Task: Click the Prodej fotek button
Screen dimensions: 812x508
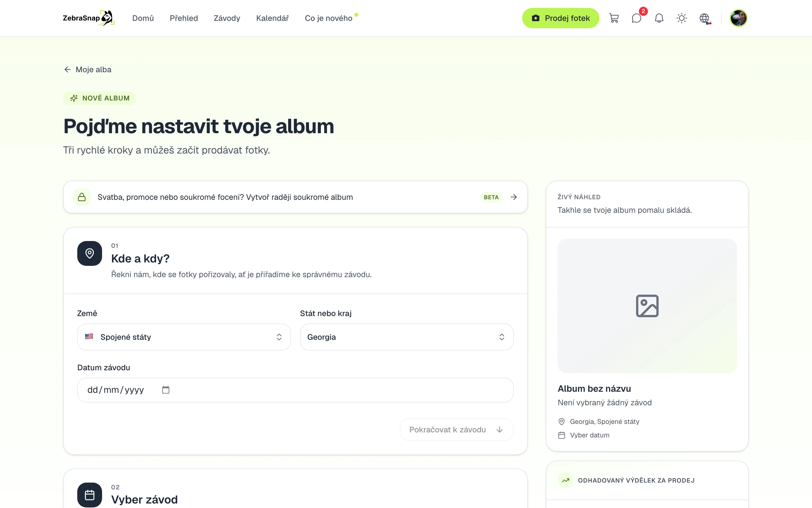Action: (560, 18)
